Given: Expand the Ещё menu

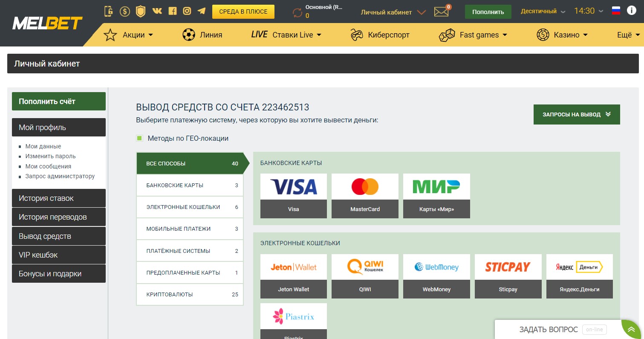Looking at the screenshot, I should point(628,35).
